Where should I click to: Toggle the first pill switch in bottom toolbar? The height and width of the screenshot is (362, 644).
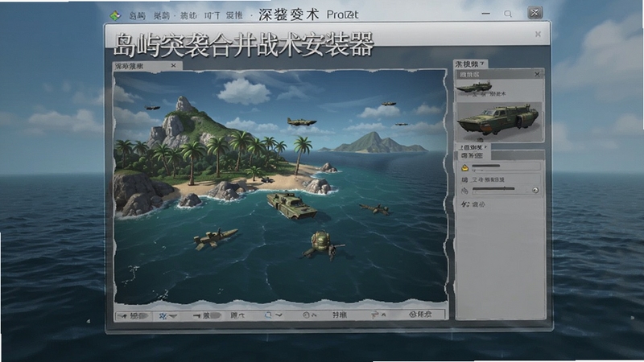pos(142,315)
